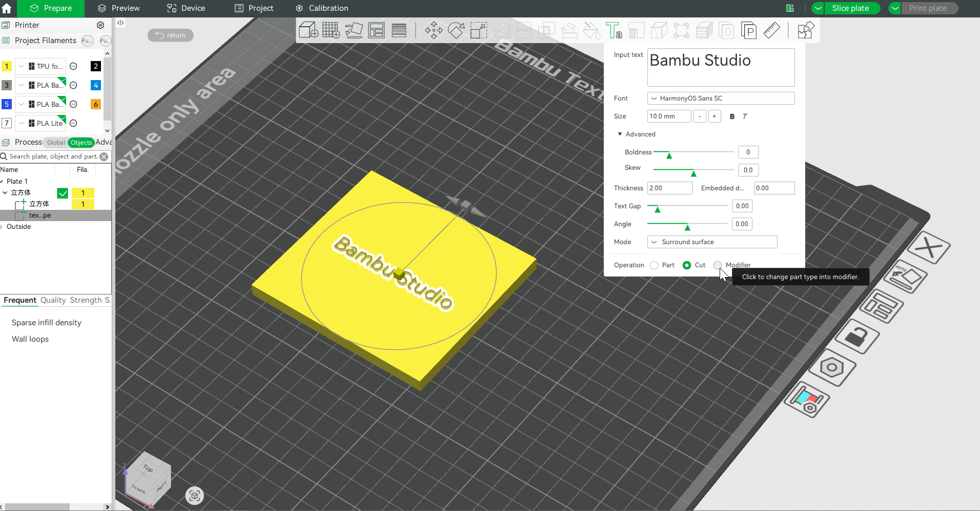Click the Boldness slider
The width and height of the screenshot is (980, 511).
click(693, 152)
